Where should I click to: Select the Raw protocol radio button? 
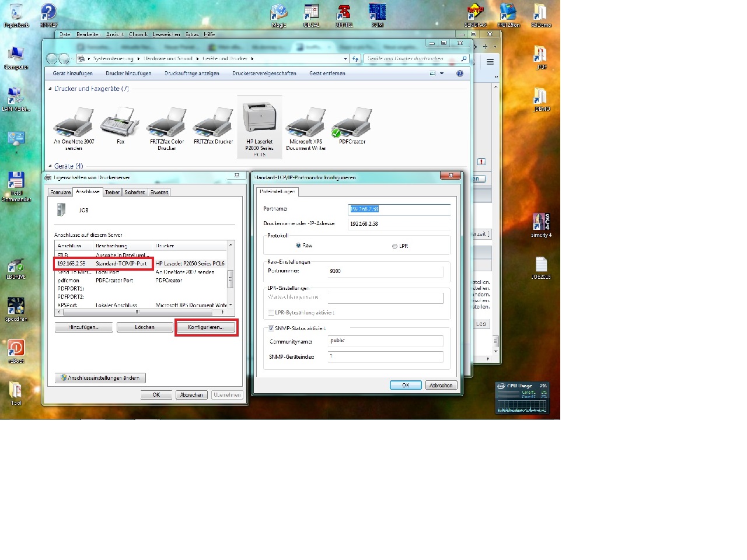point(298,246)
